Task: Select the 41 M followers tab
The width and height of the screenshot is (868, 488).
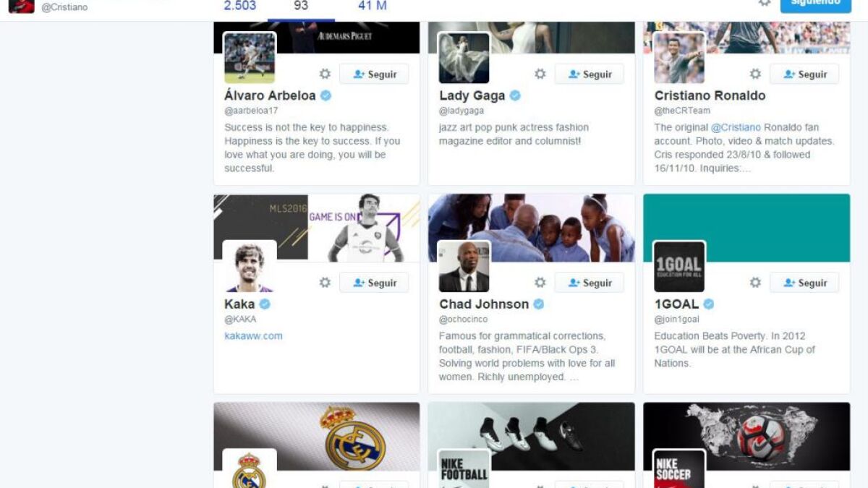Action: coord(373,6)
